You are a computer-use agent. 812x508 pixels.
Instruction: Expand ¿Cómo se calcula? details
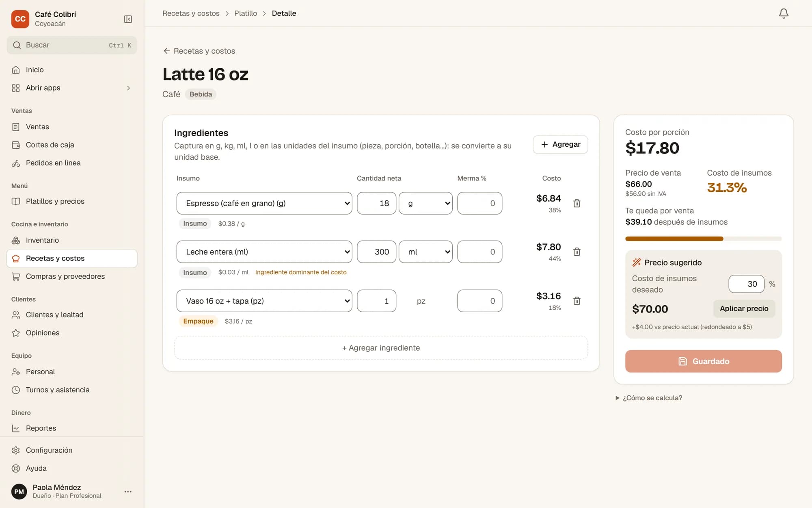(x=649, y=398)
